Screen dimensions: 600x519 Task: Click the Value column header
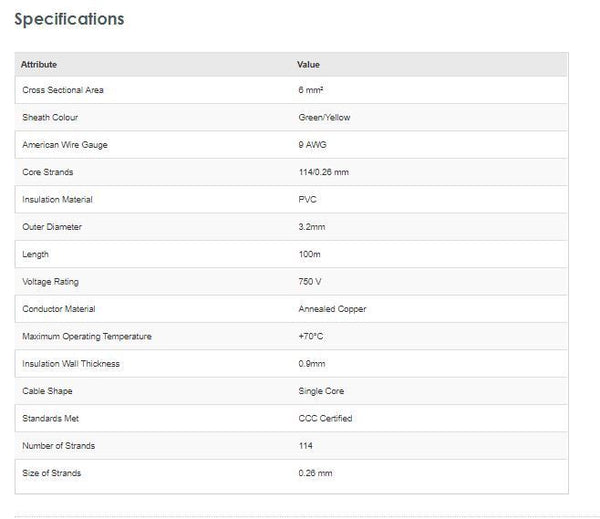coord(308,64)
